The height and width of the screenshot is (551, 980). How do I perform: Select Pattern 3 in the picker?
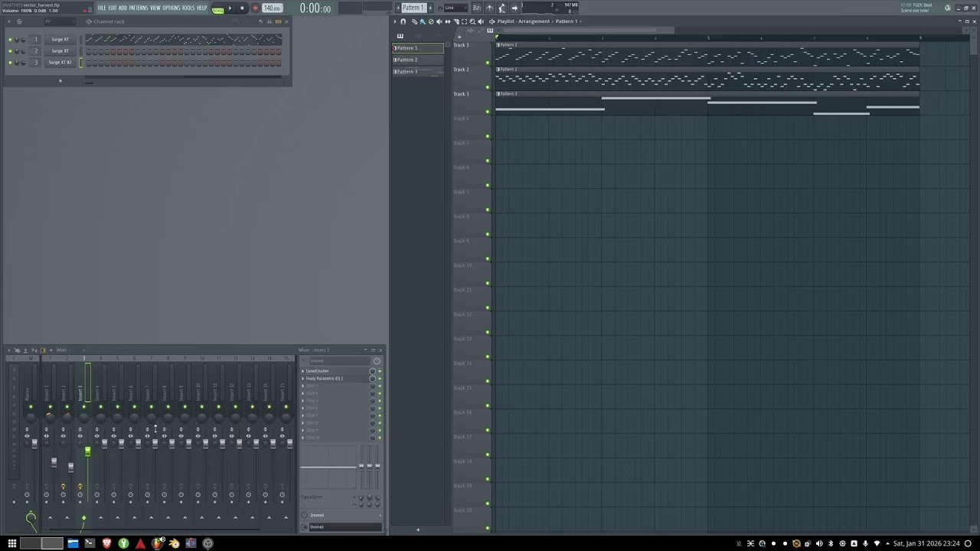pos(418,71)
